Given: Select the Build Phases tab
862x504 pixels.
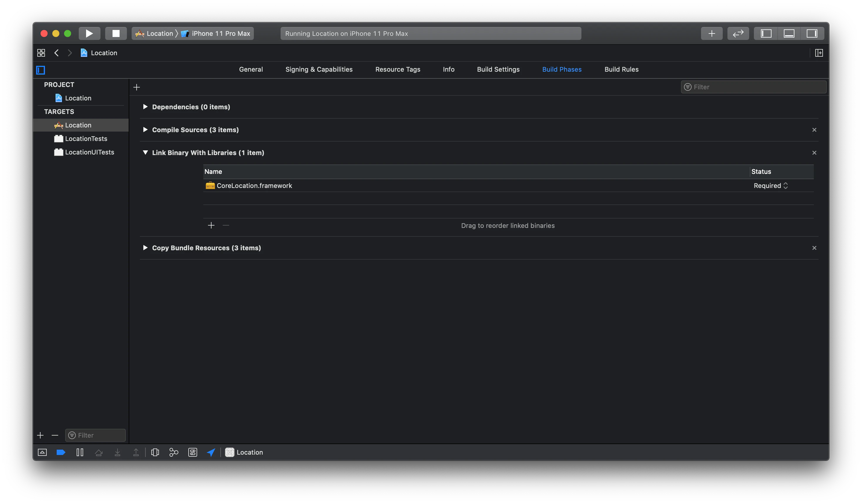Looking at the screenshot, I should pos(562,69).
